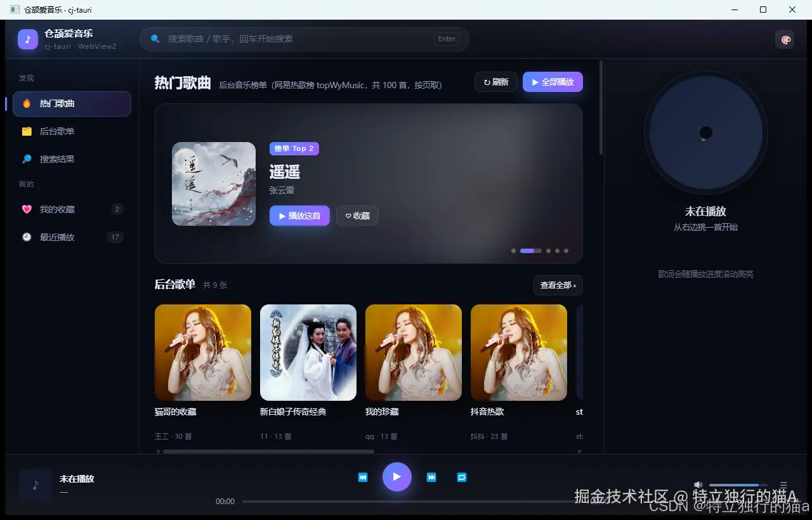Viewport: 812px width, 520px height.
Task: Click the main content vertical scrollbar
Action: [601, 108]
